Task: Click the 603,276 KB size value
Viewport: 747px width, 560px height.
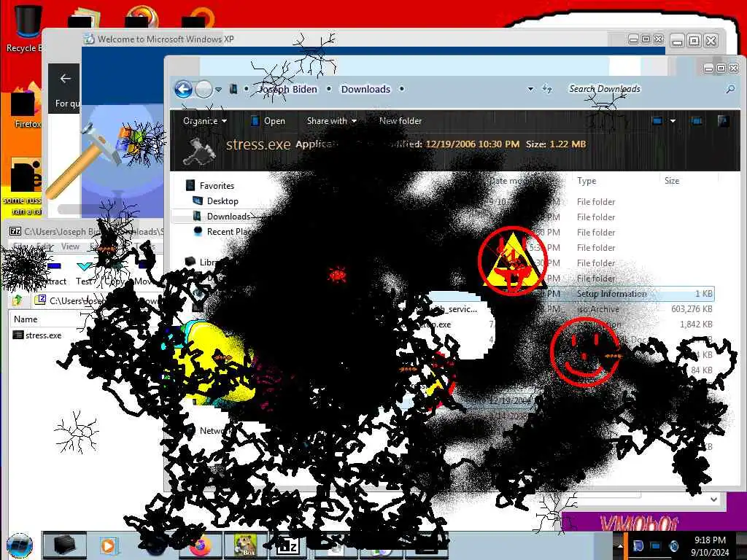Action: (692, 309)
